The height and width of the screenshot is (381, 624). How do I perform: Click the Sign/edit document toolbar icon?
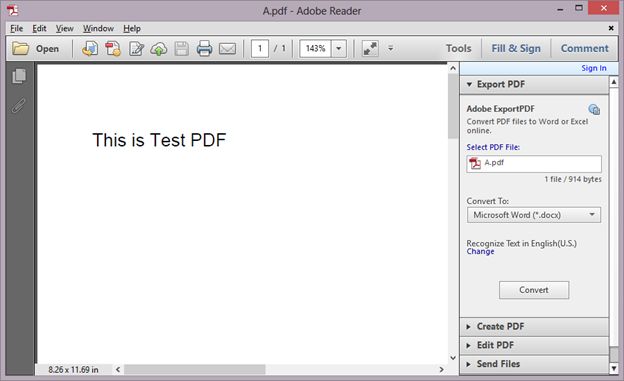[136, 49]
